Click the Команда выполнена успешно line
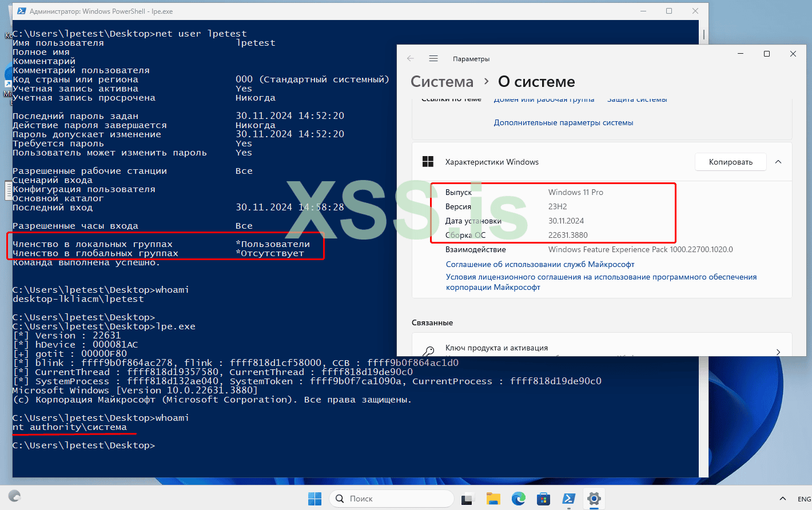Screen dimensions: 812x510 pos(86,262)
